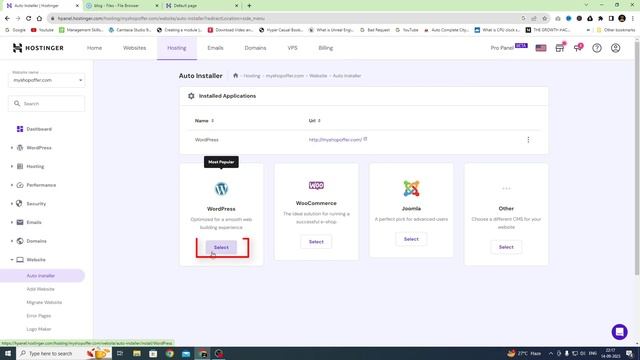Image resolution: width=640 pixels, height=360 pixels.
Task: Click the browser address bar
Action: coord(286,18)
